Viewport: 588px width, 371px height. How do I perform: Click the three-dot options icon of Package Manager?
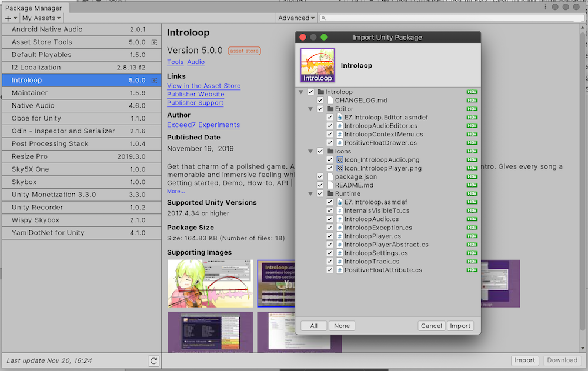pos(545,7)
